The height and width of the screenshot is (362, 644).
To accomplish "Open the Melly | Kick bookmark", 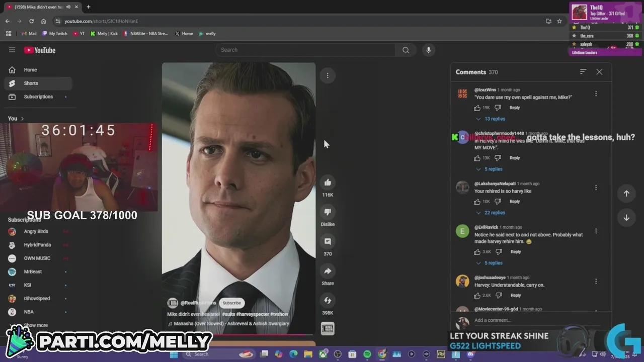I will click(x=104, y=34).
